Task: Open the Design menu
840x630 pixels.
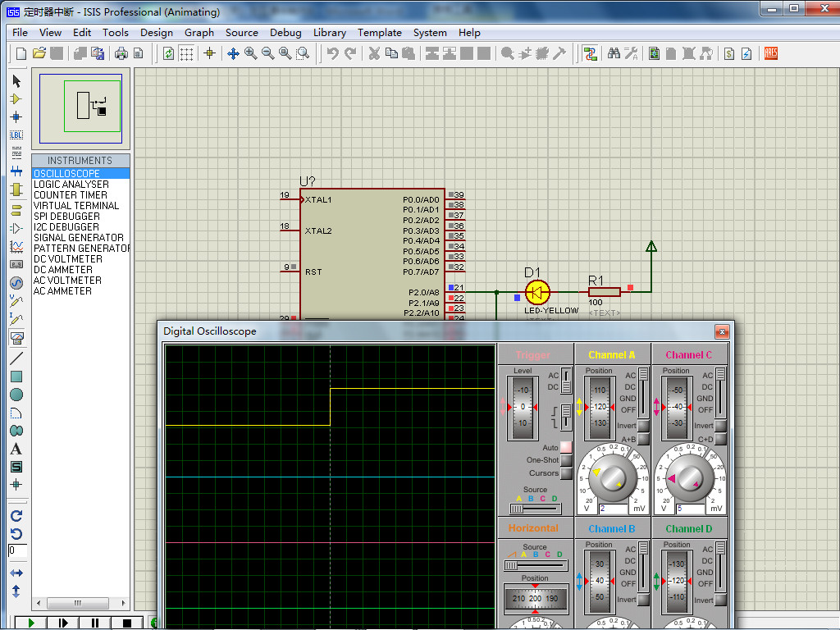Action: [157, 33]
